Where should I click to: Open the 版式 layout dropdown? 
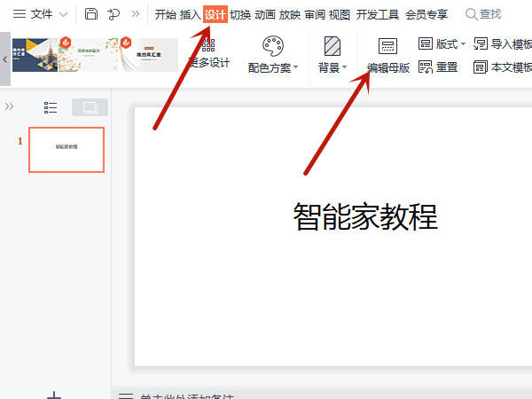pos(442,43)
